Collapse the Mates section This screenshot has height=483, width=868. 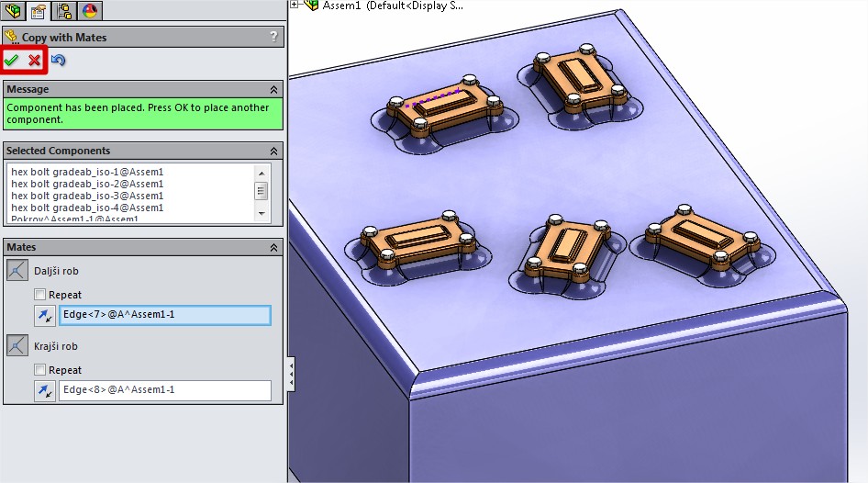tap(273, 248)
